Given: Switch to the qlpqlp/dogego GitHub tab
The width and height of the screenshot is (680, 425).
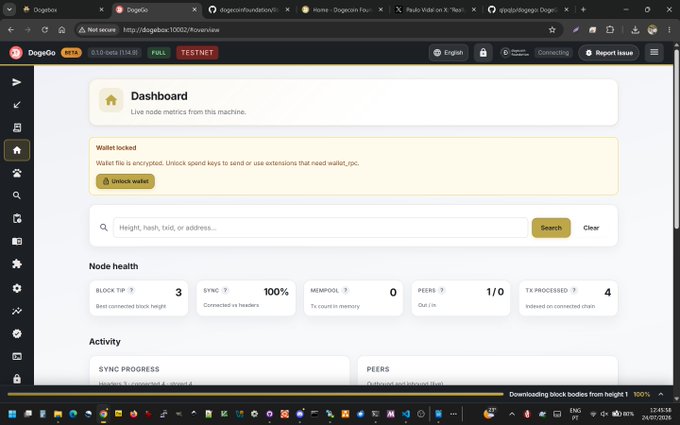Looking at the screenshot, I should click(x=528, y=10).
